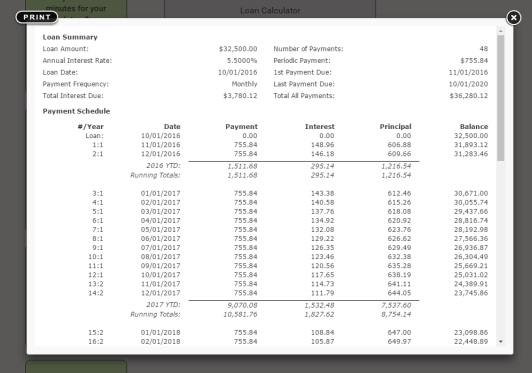The image size is (532, 373).
Task: Click the scrollbar up arrow
Action: 500,31
